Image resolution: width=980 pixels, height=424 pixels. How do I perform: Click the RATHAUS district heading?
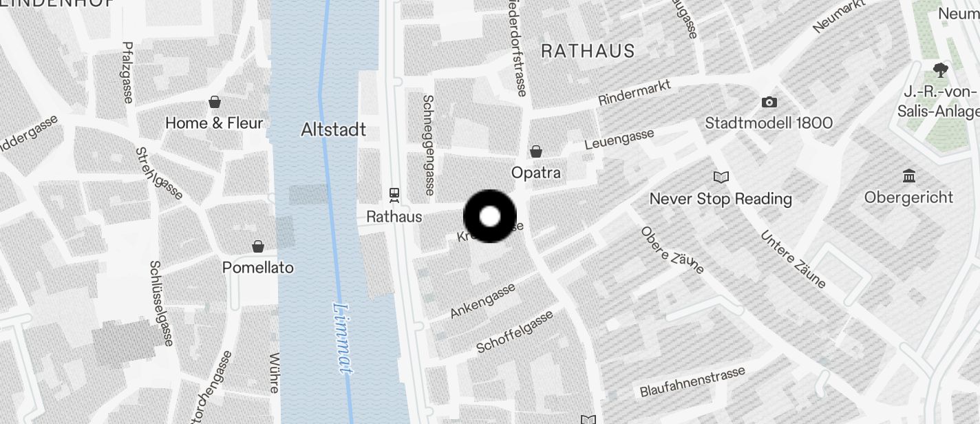588,51
